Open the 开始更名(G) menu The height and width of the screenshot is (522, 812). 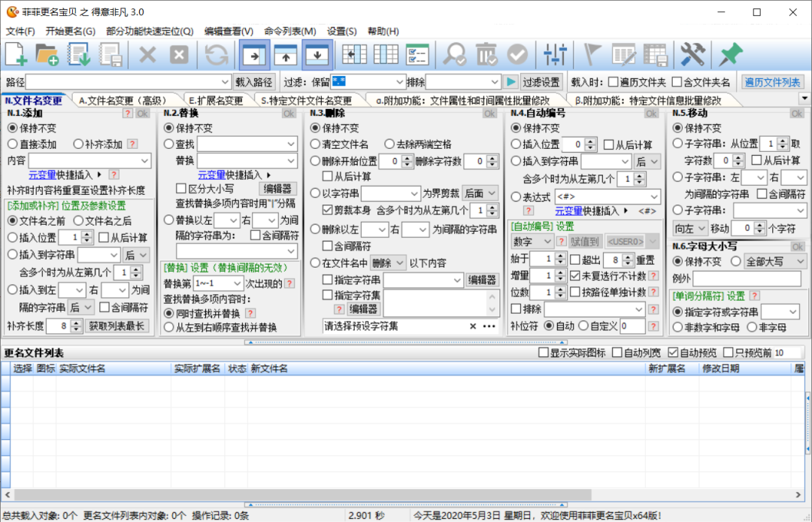[x=71, y=31]
